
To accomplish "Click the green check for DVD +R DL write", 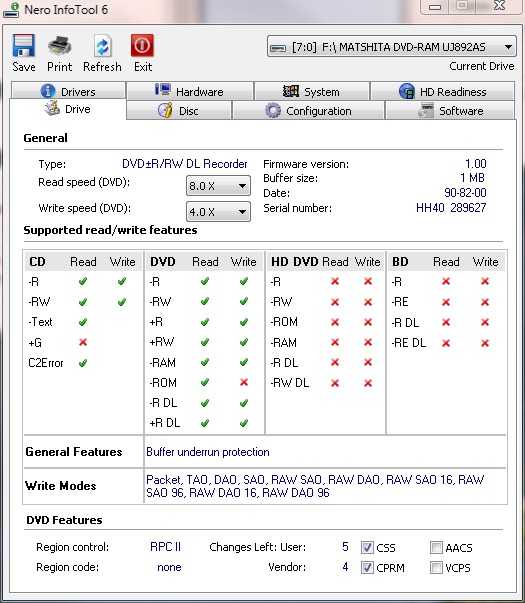I will coord(244,423).
